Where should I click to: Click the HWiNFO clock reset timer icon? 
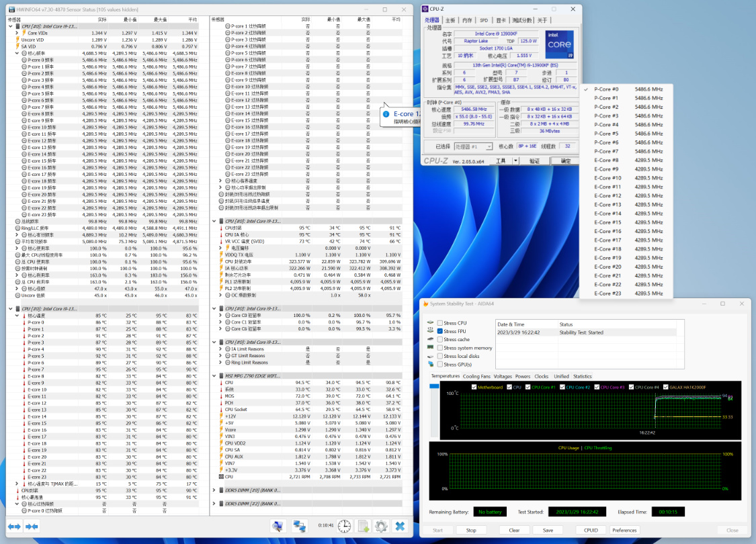click(344, 526)
